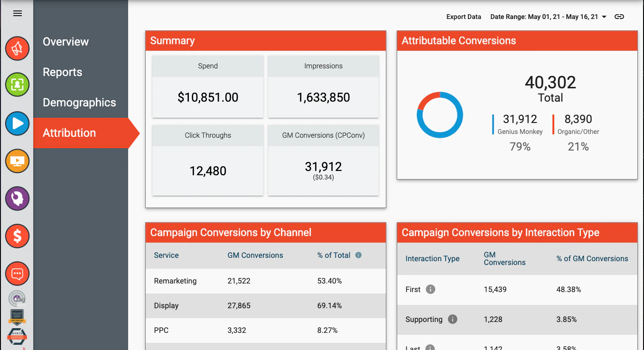Click the purple head profile sidebar icon
This screenshot has width=644, height=350.
[x=18, y=199]
